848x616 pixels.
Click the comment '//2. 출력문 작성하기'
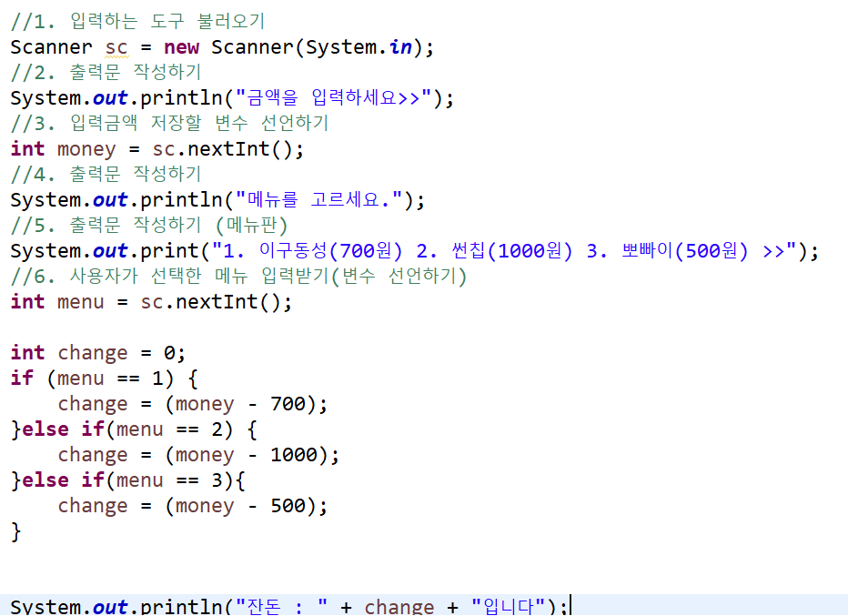[x=106, y=73]
